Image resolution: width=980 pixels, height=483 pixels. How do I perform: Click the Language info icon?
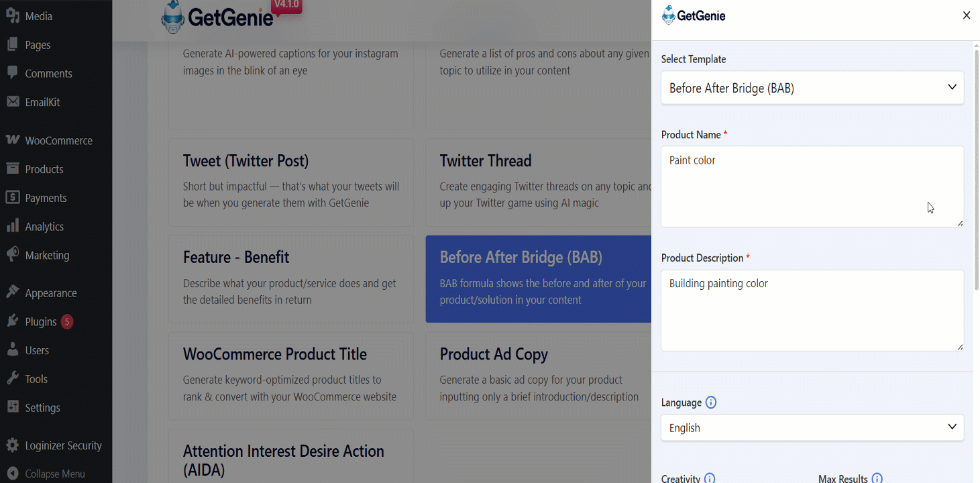click(x=711, y=402)
